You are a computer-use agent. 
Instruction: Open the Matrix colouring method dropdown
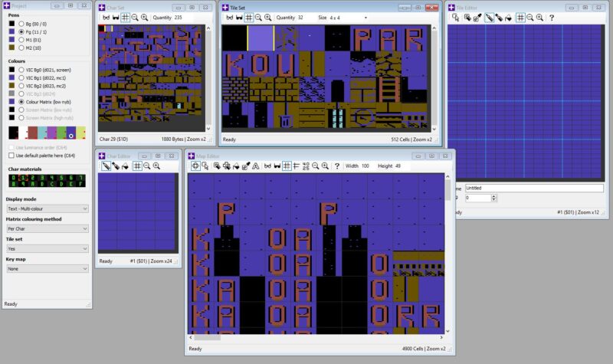[47, 228]
